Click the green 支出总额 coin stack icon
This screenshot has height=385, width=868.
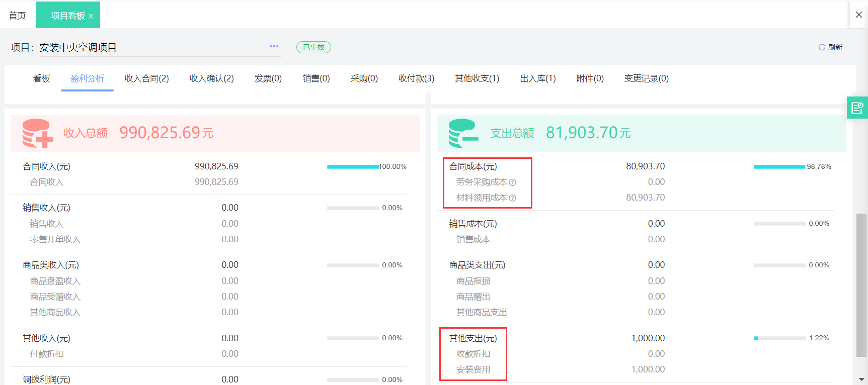tap(463, 133)
